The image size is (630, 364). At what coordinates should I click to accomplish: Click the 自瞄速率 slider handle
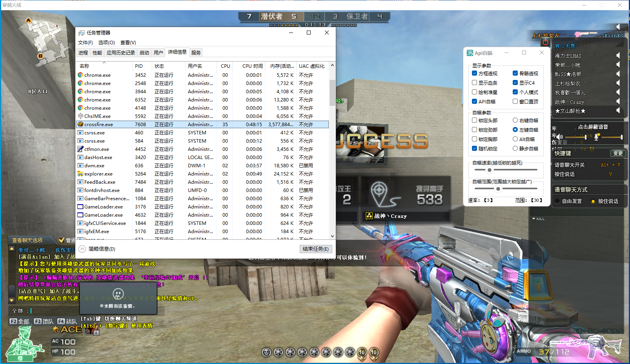pos(489,170)
